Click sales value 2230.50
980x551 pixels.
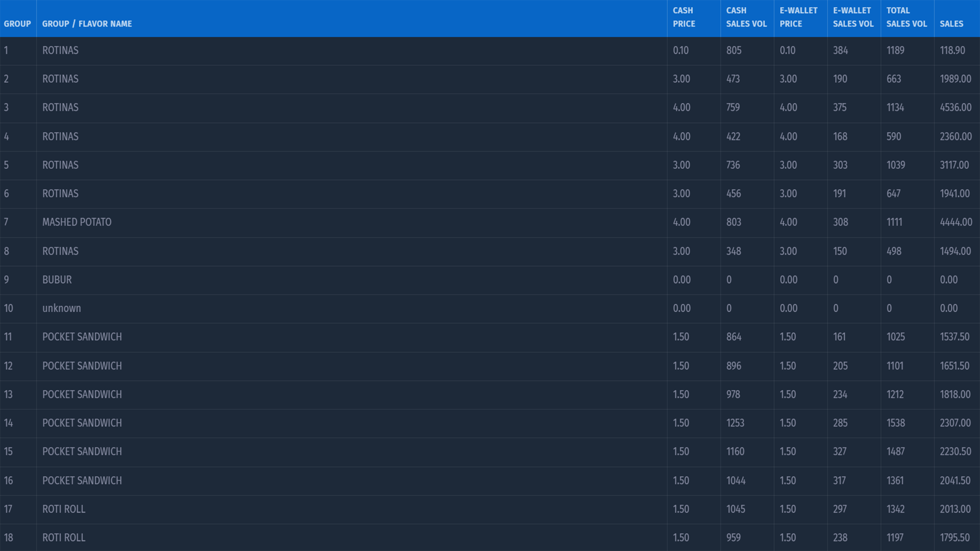coord(955,452)
